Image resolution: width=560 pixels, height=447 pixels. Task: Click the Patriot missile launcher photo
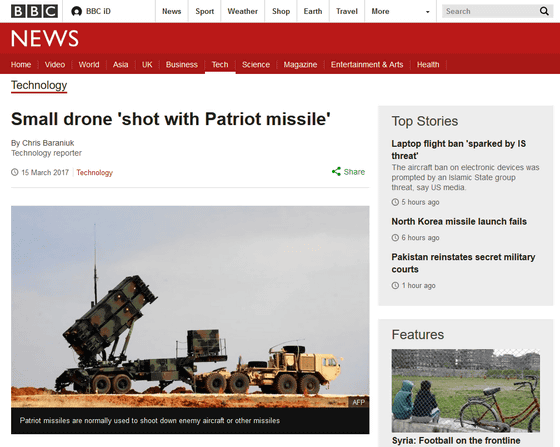pos(190,307)
